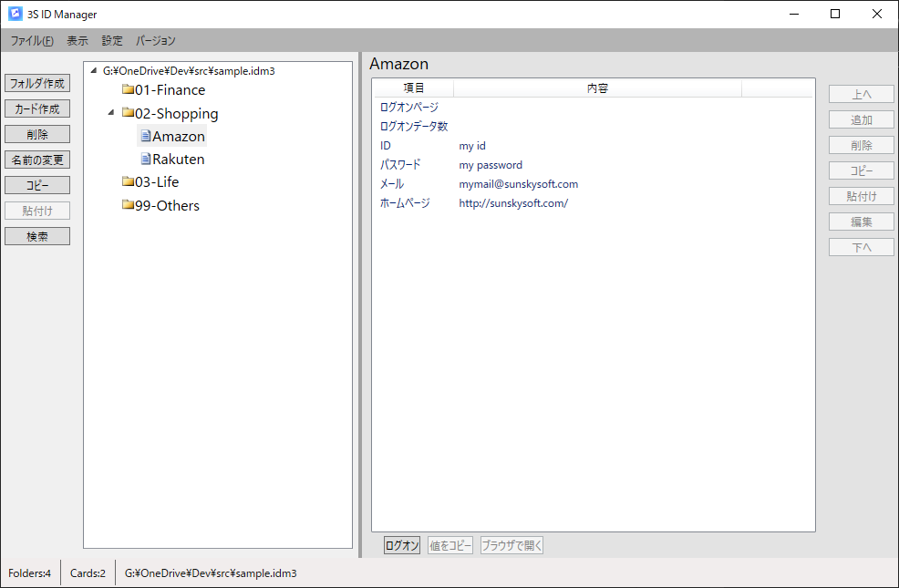Click Folders:4 in the status bar

pos(30,573)
